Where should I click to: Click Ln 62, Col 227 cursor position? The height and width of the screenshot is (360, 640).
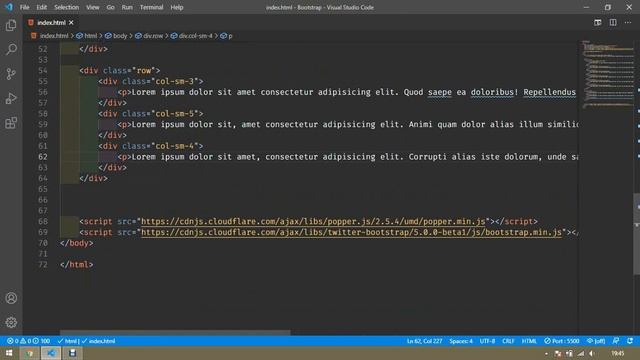(x=424, y=341)
